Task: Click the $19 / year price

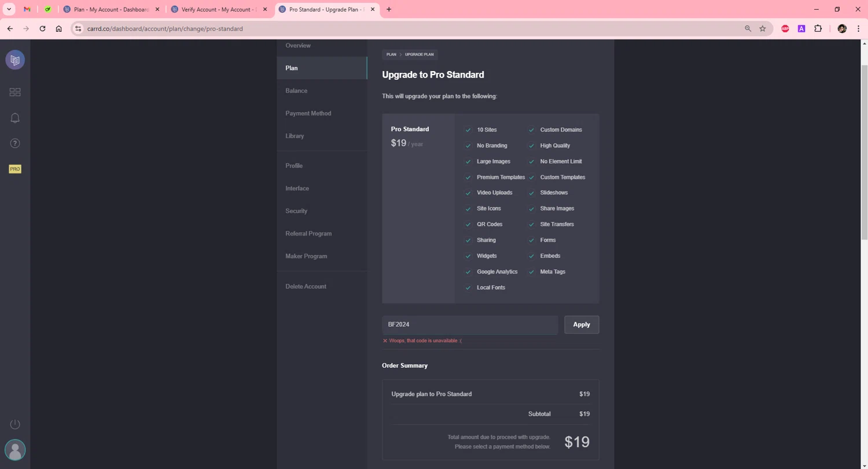Action: (407, 143)
